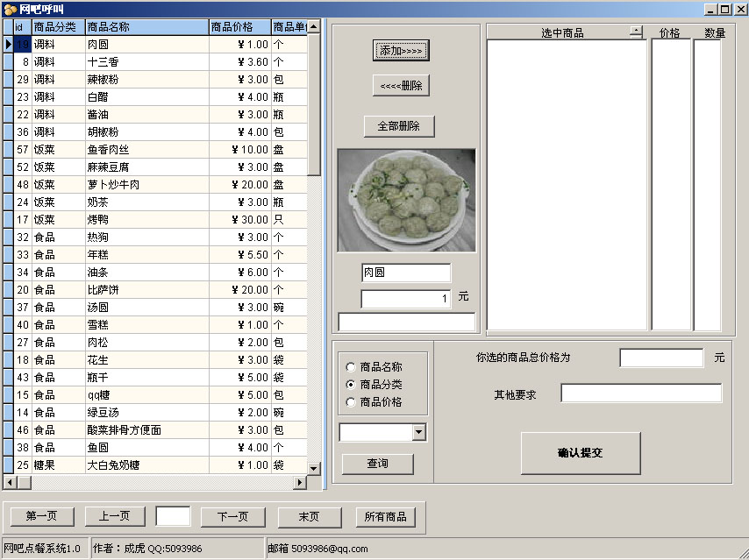Image resolution: width=749 pixels, height=560 pixels.
Task: Click the 商品价格 column header
Action: click(239, 27)
